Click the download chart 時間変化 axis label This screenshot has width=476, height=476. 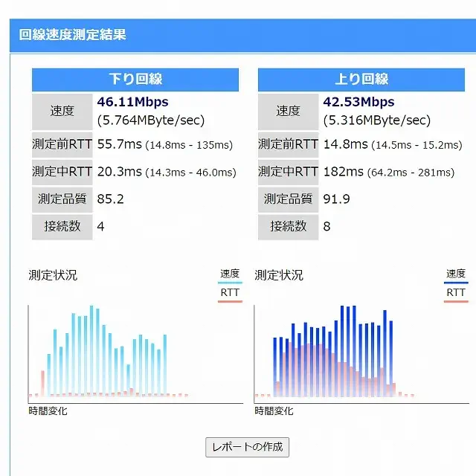[x=48, y=411]
